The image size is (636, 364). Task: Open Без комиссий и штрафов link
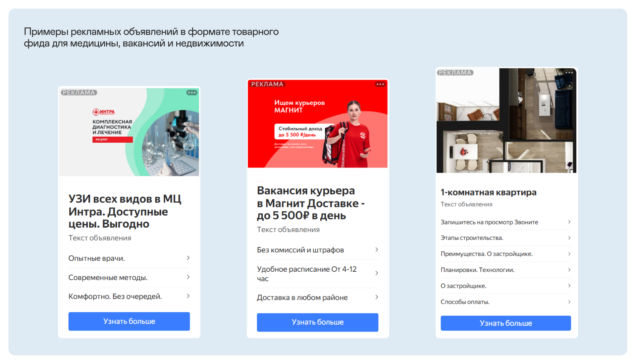coord(318,250)
